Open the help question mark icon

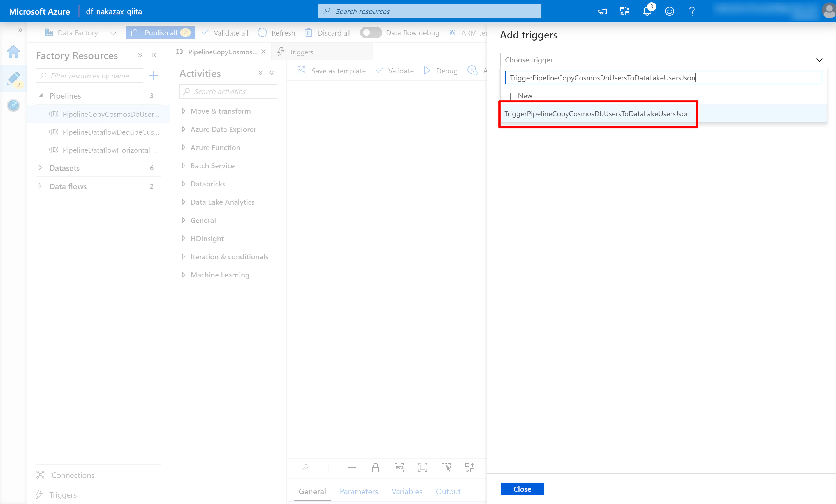point(692,11)
